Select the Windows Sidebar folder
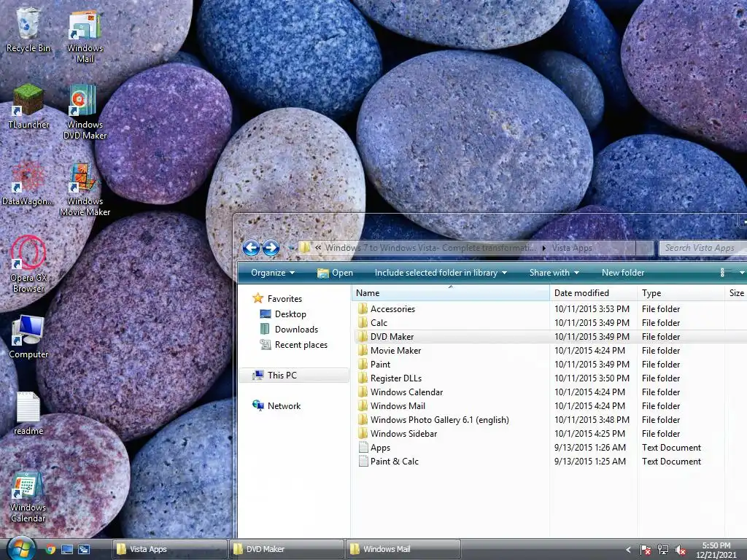 pyautogui.click(x=403, y=433)
